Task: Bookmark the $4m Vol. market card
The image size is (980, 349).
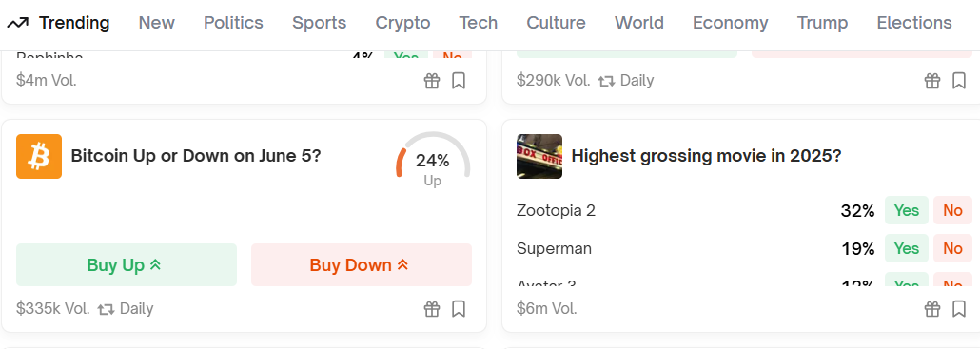Action: 459,81
